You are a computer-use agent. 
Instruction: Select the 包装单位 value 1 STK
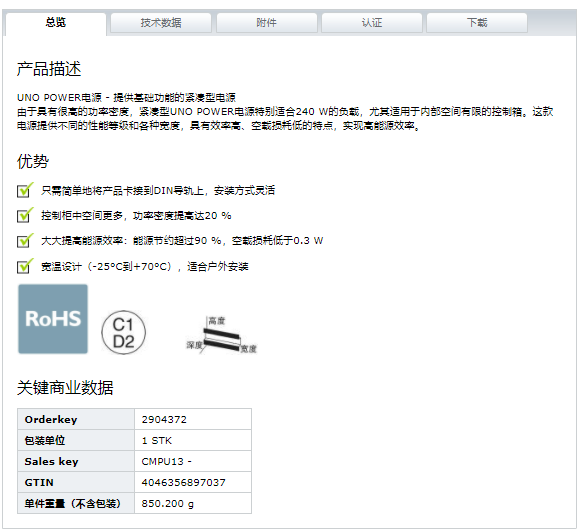[157, 441]
